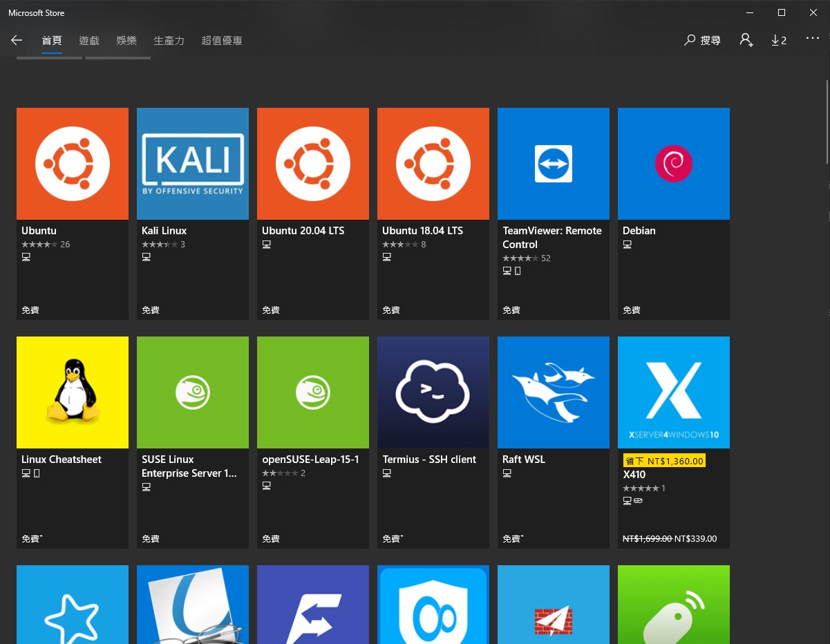
Task: Open the TeamViewer Remote Control icon
Action: coord(554,164)
